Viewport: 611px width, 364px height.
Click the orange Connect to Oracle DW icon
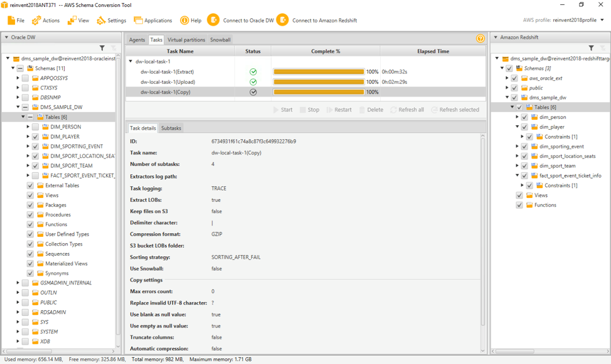point(213,20)
